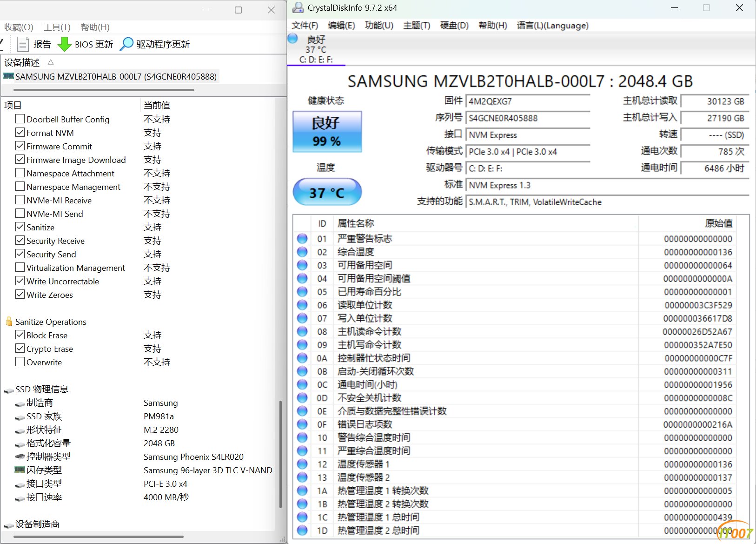Viewport: 756px width, 544px height.
Task: Click the device list horizontal scrollbar
Action: tap(104, 90)
